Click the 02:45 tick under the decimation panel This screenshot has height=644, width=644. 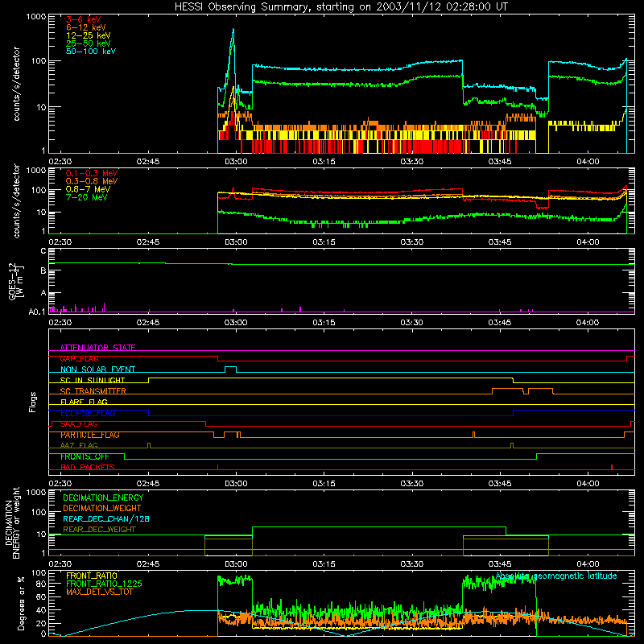[x=148, y=564]
